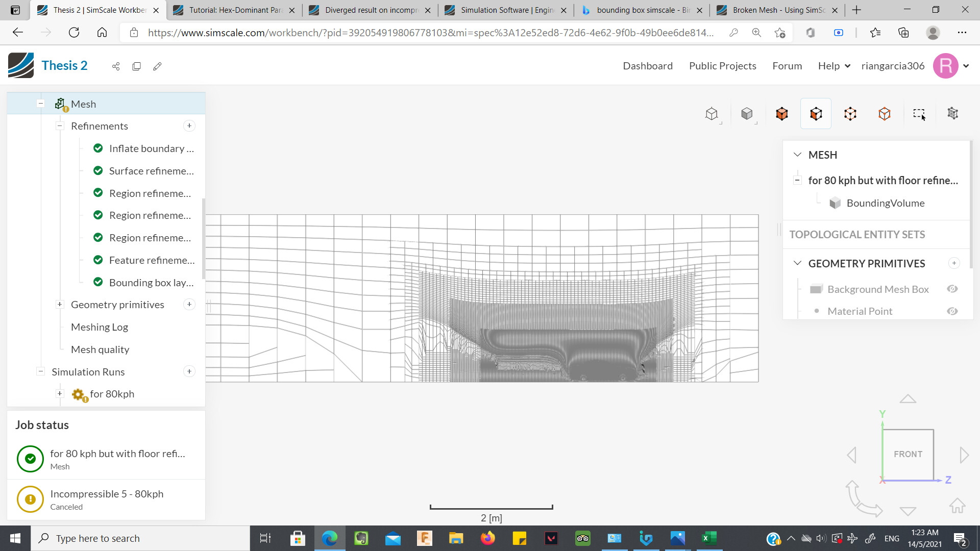Open the Mesh quality item
Viewport: 980px width, 551px height.
pyautogui.click(x=100, y=349)
